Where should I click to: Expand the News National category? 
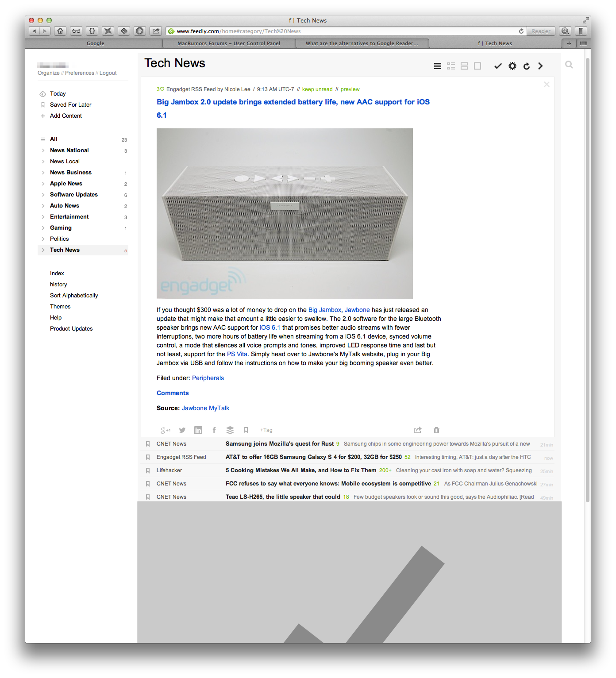click(43, 150)
